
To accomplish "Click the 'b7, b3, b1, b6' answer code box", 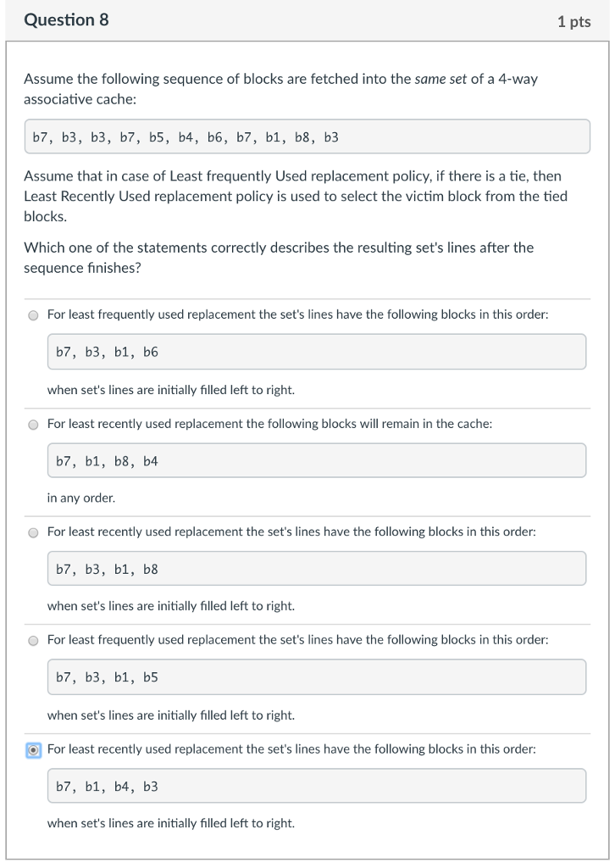I will [x=316, y=350].
